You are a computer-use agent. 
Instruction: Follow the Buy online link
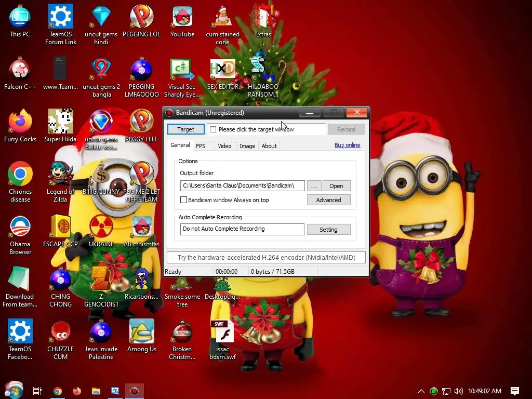click(347, 145)
